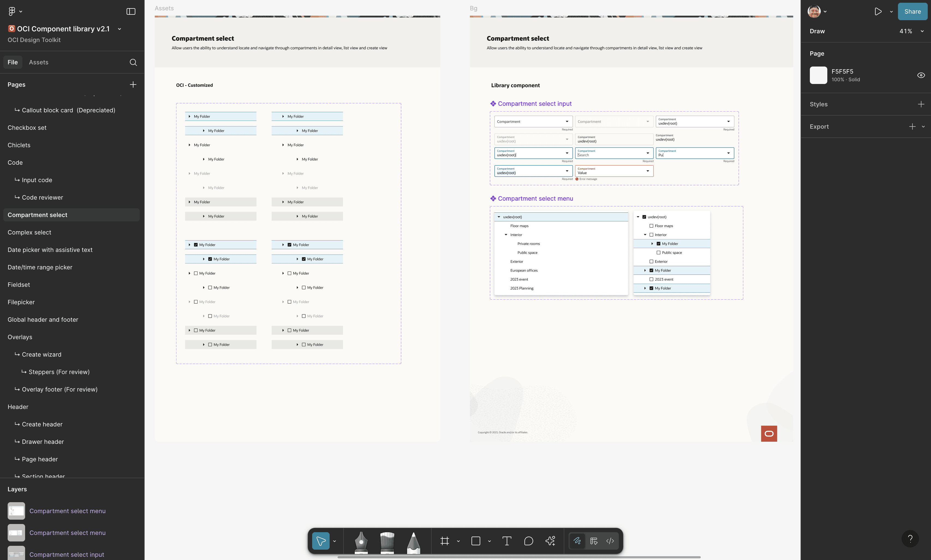Image resolution: width=931 pixels, height=560 pixels.
Task: Toggle page background color visibility eye
Action: coord(921,75)
